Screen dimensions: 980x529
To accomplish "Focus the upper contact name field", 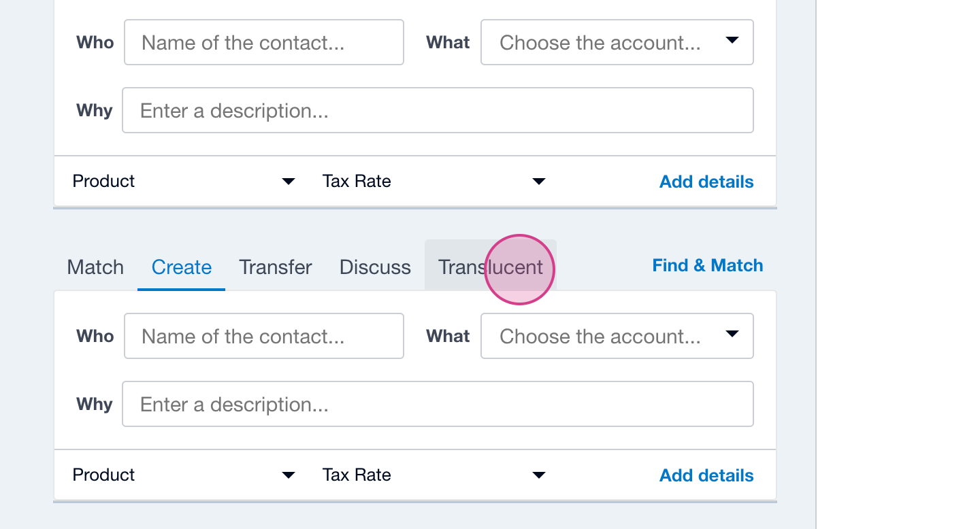I will (264, 43).
